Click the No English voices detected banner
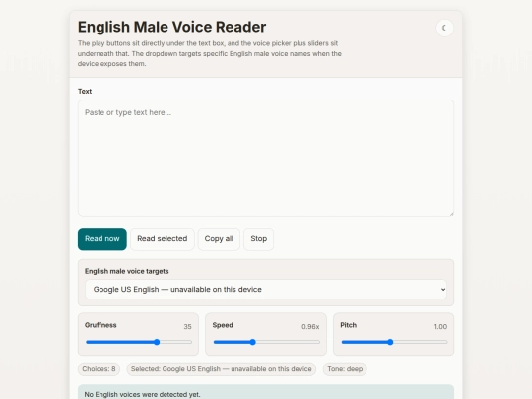This screenshot has width=532, height=399. coord(266,393)
